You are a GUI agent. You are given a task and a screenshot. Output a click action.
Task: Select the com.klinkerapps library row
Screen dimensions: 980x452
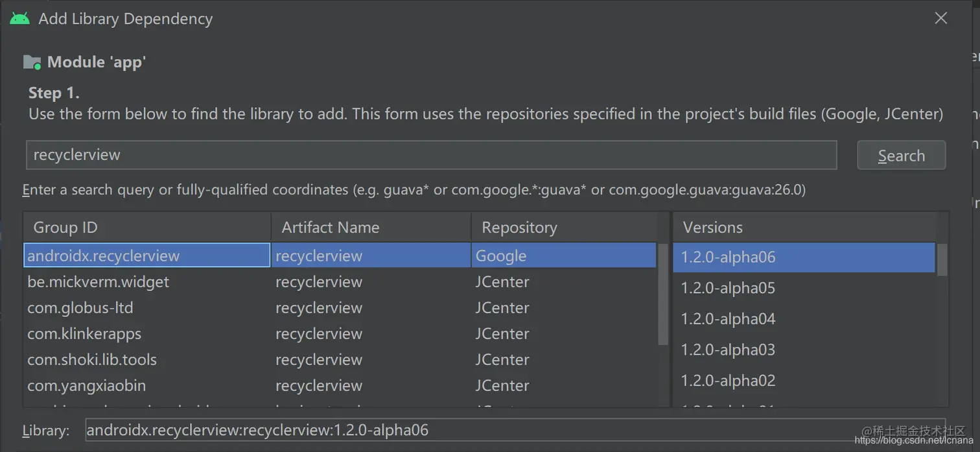146,334
